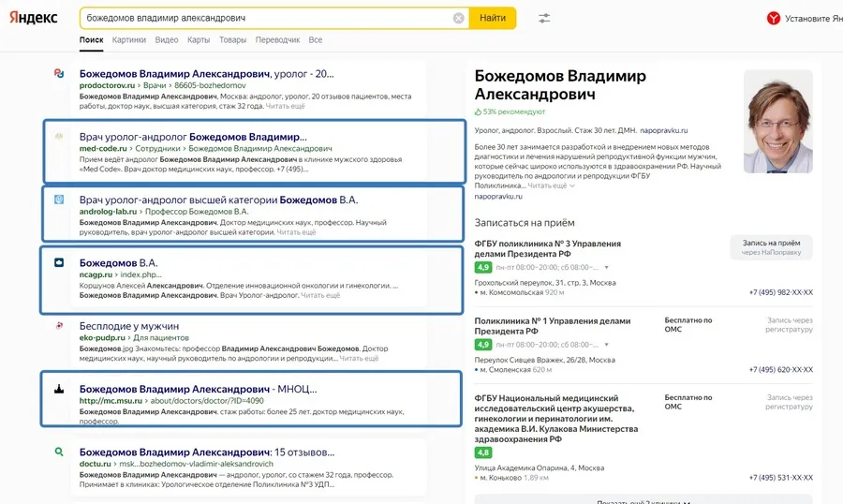This screenshot has width=843, height=504.
Task: Expand the ncagp.ru snippet Читать ещё
Action: pos(320,295)
